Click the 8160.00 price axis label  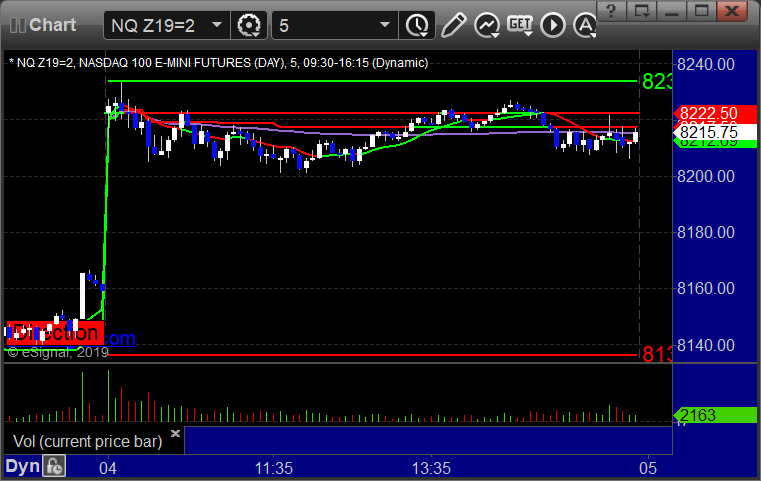coord(706,289)
